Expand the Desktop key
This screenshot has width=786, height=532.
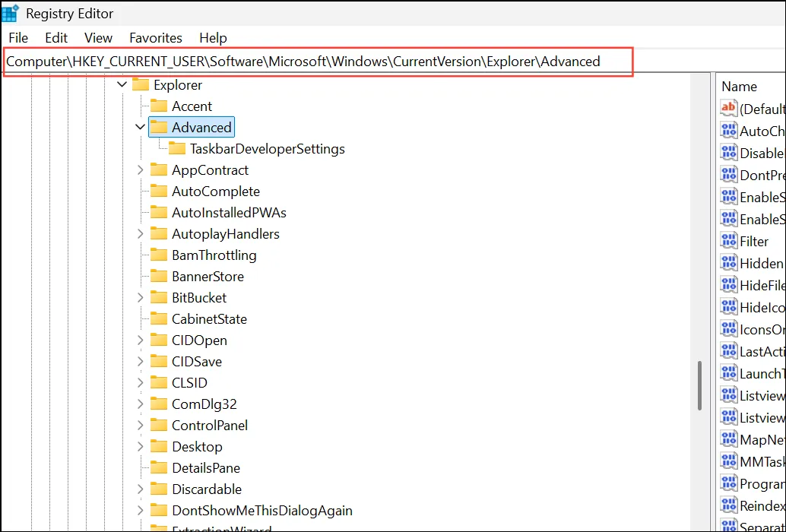(x=141, y=447)
